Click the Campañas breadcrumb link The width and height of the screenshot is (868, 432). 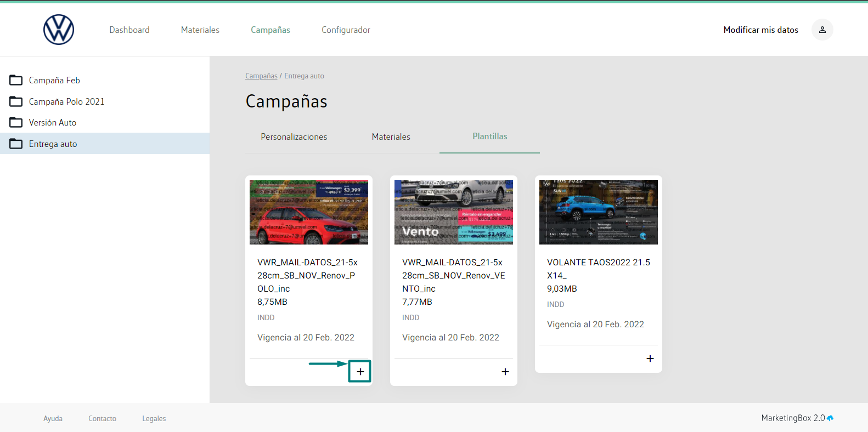coord(261,76)
